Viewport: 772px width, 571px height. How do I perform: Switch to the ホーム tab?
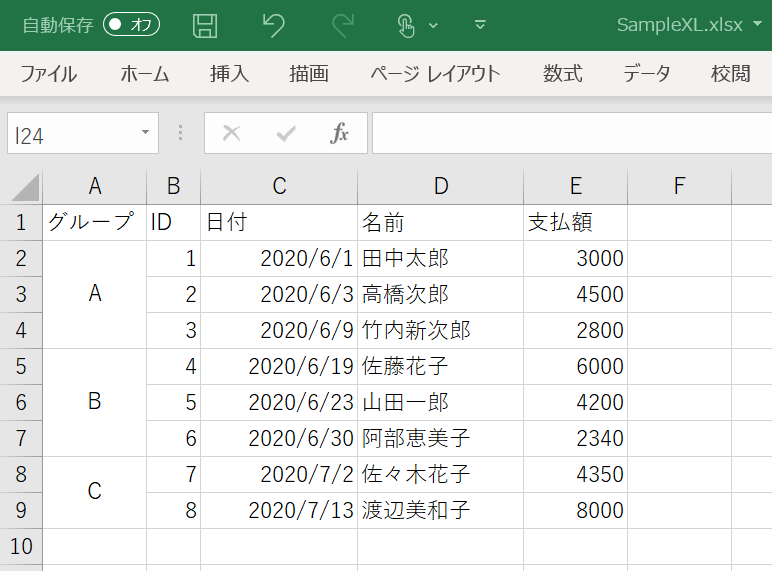click(145, 74)
